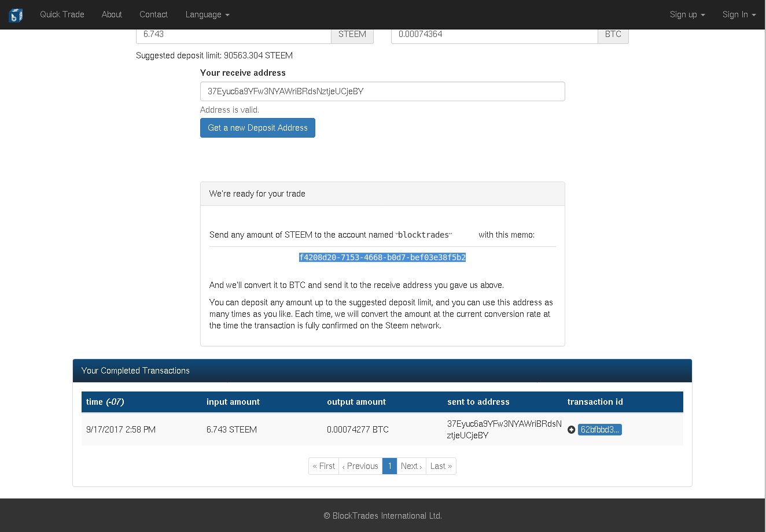
Task: Go to Previous transactions page
Action: [x=360, y=466]
